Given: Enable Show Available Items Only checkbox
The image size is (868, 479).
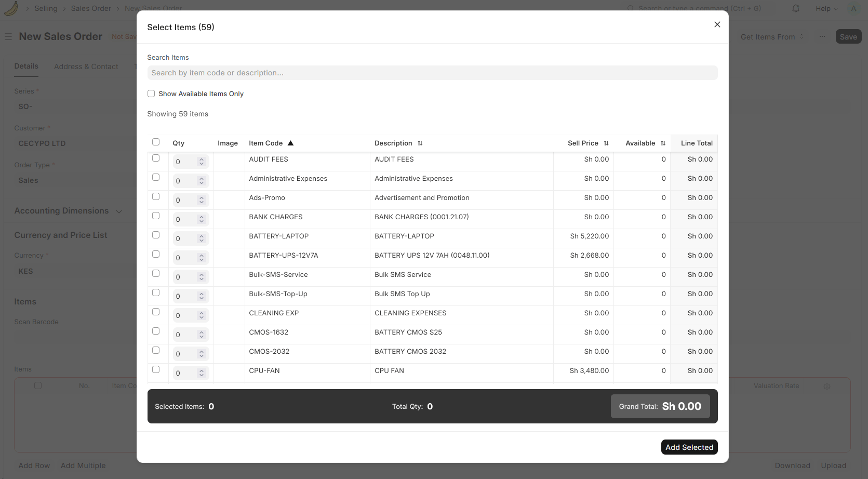Looking at the screenshot, I should coord(151,94).
